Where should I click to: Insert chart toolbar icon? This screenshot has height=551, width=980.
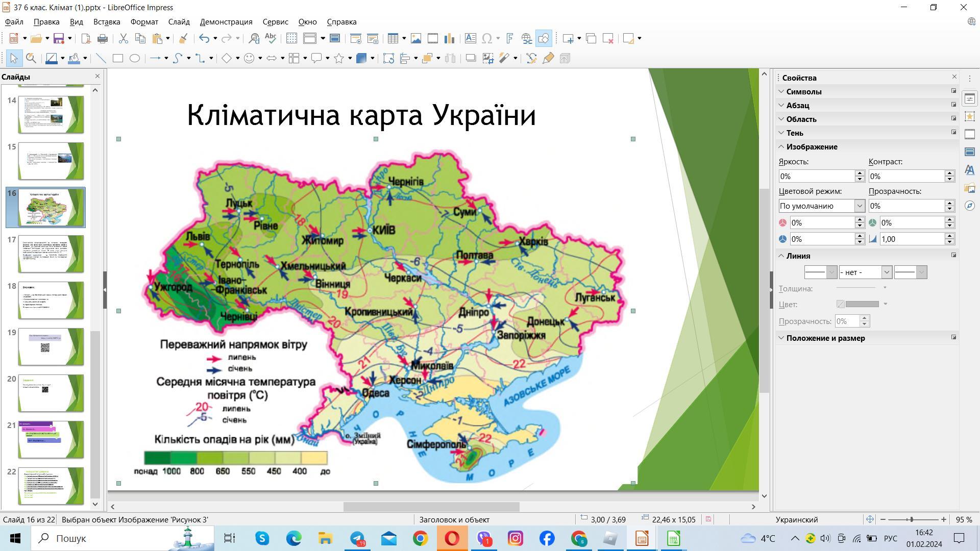coord(449,38)
